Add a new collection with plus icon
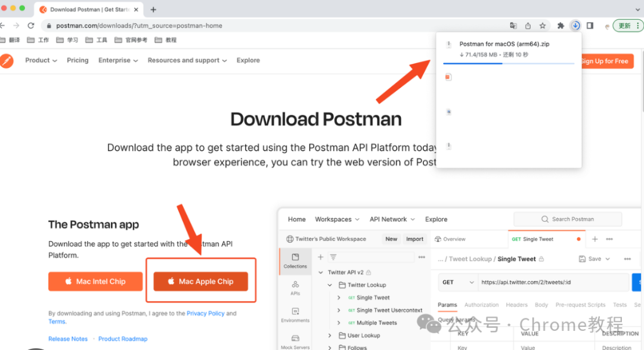The width and height of the screenshot is (644, 350). [320, 257]
